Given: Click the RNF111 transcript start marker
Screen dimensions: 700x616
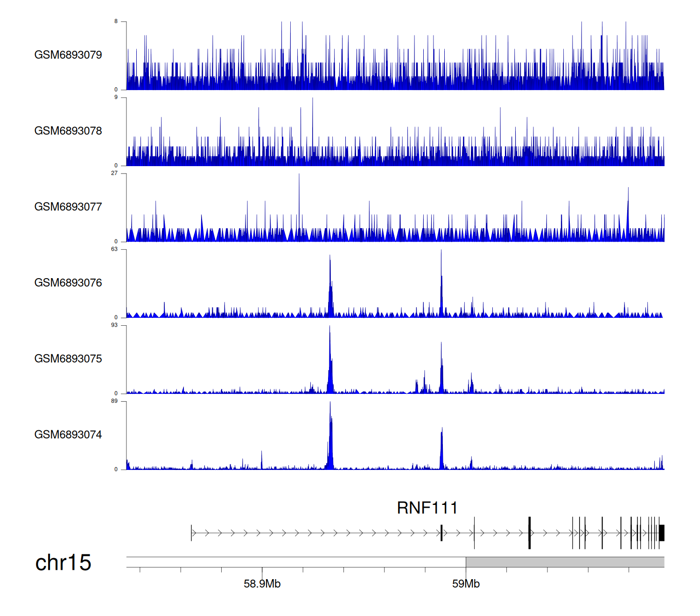Looking at the screenshot, I should 191,533.
